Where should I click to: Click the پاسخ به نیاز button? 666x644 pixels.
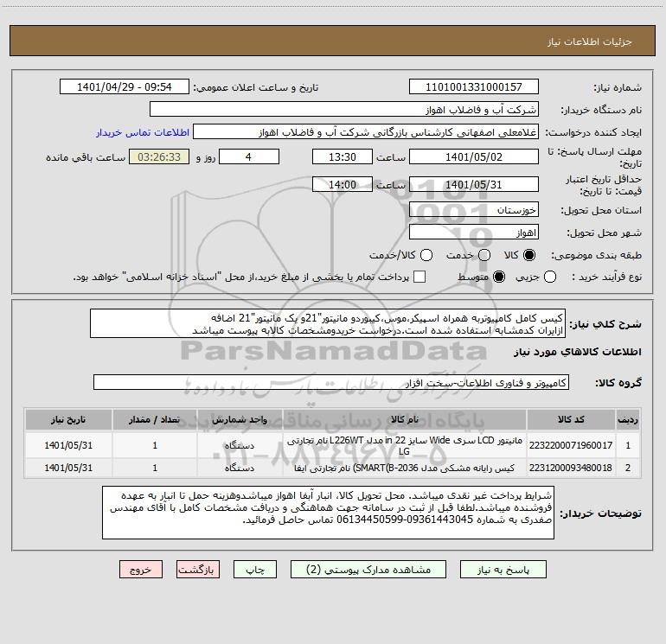[503, 570]
